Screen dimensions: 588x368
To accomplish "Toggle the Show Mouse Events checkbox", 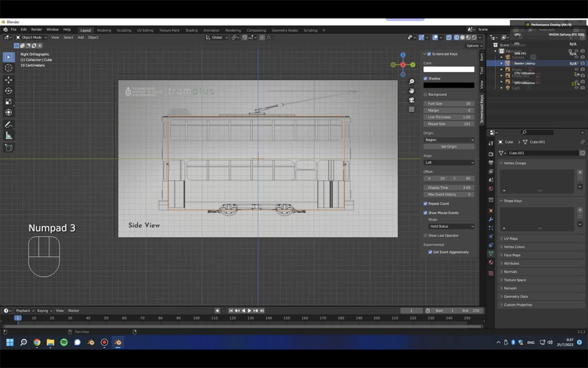I will click(x=425, y=213).
